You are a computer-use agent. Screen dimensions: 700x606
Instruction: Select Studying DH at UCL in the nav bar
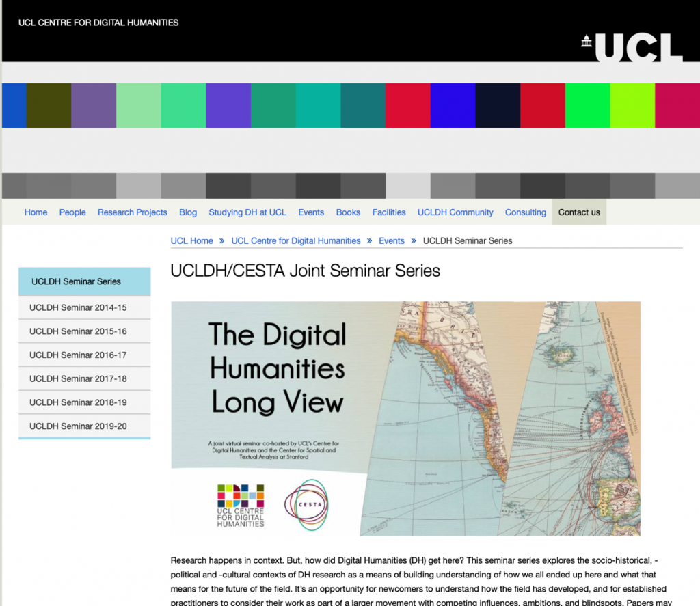pos(247,212)
